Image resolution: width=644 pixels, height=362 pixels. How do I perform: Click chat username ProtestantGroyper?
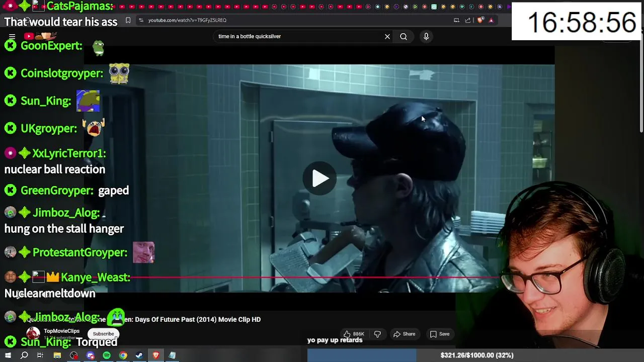click(80, 252)
